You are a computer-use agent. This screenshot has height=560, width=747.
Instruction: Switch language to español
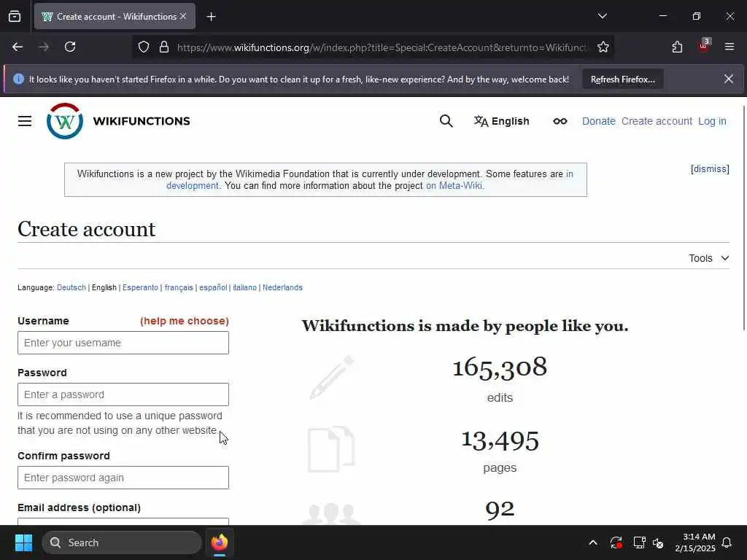point(213,287)
